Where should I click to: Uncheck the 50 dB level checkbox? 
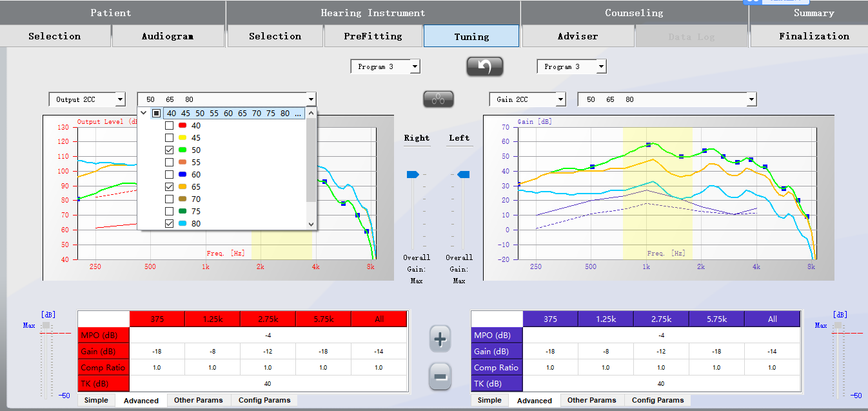[x=170, y=150]
